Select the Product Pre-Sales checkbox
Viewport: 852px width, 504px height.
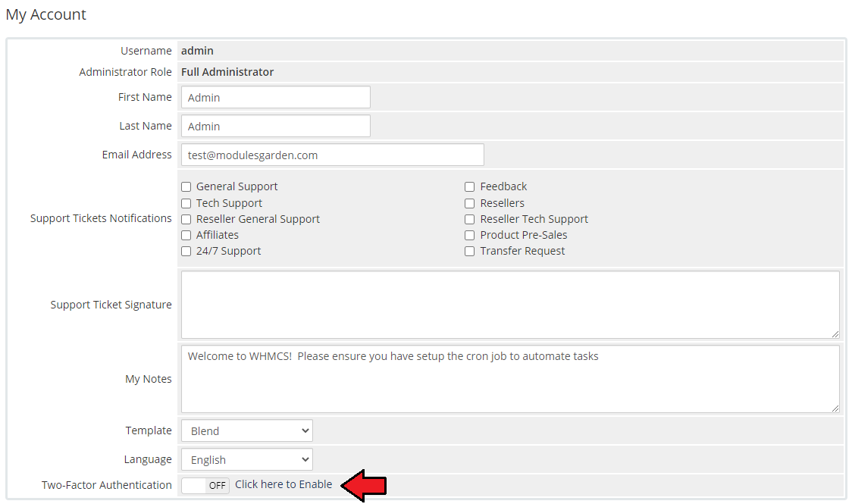(470, 235)
